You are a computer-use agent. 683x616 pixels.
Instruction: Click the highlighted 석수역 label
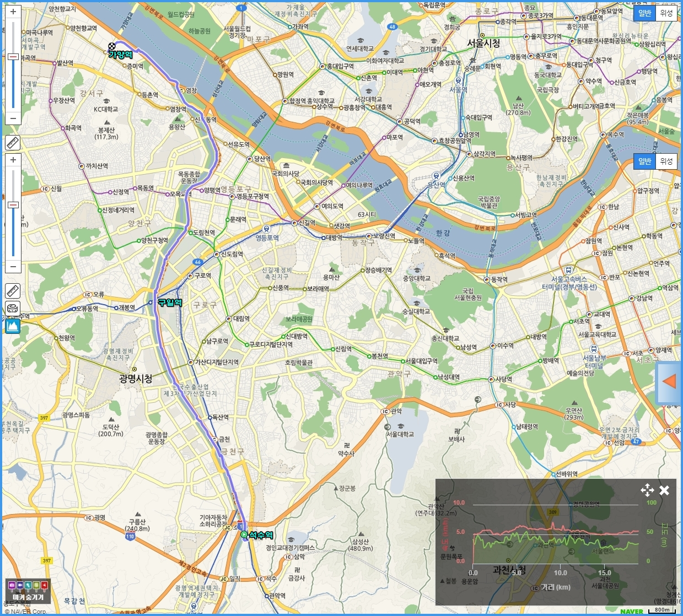pyautogui.click(x=261, y=535)
